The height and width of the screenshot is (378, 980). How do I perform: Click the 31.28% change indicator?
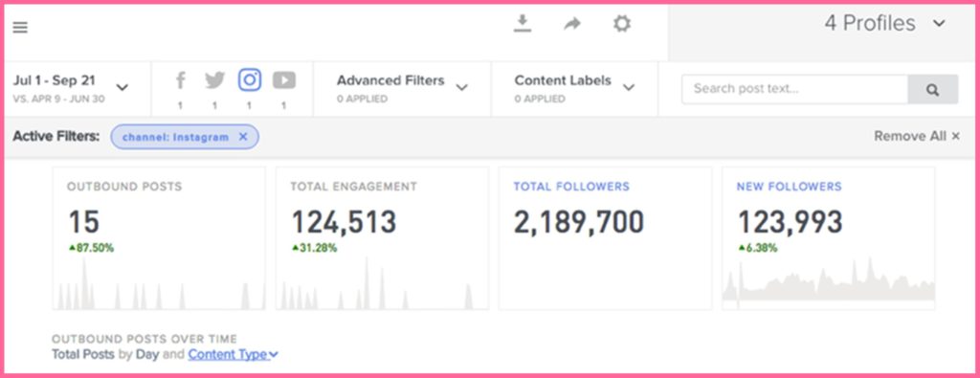tap(314, 248)
